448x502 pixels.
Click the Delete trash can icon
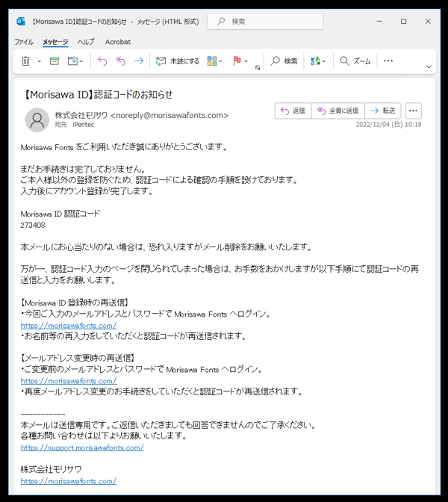pos(25,61)
